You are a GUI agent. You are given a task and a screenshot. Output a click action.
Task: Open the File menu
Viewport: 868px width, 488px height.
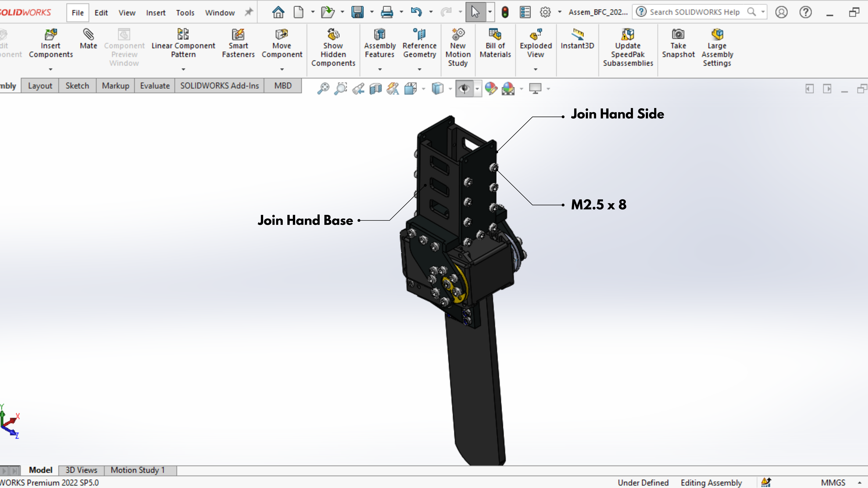(x=78, y=13)
